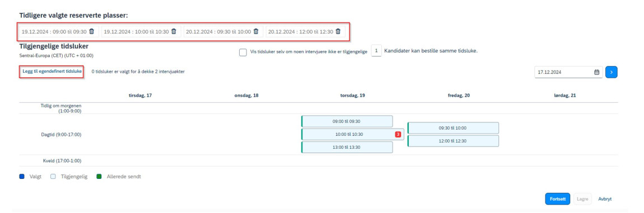Click the 'tirsdag, 17' column header
The height and width of the screenshot is (213, 644).
point(141,95)
